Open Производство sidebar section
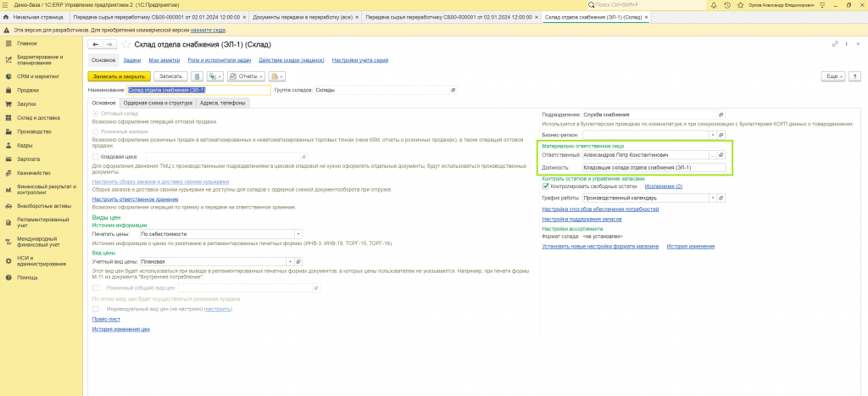 click(x=34, y=131)
